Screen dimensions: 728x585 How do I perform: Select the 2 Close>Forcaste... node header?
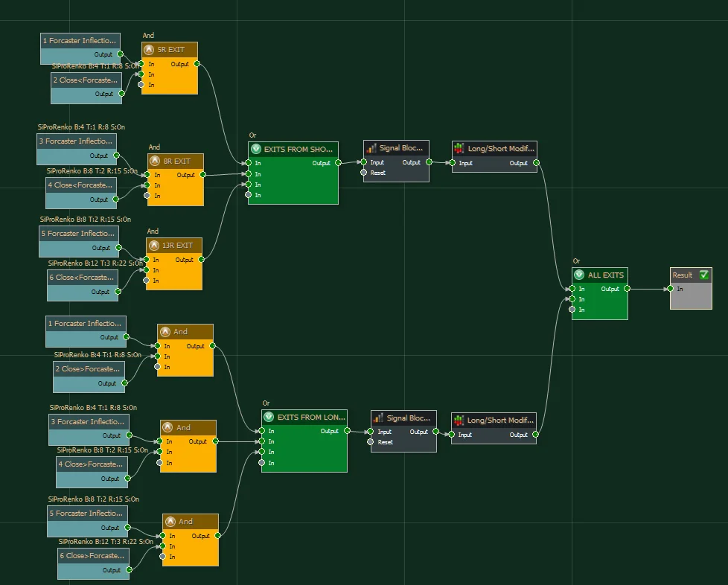(89, 368)
